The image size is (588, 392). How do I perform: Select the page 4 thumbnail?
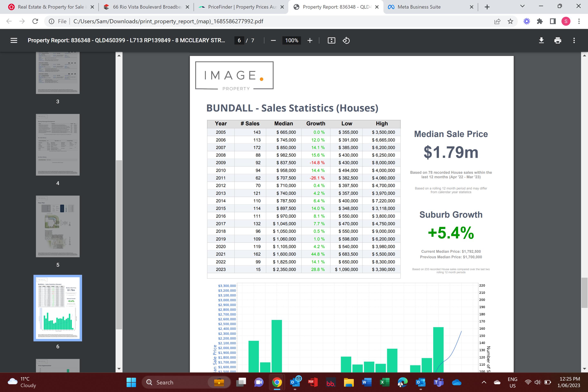point(58,145)
